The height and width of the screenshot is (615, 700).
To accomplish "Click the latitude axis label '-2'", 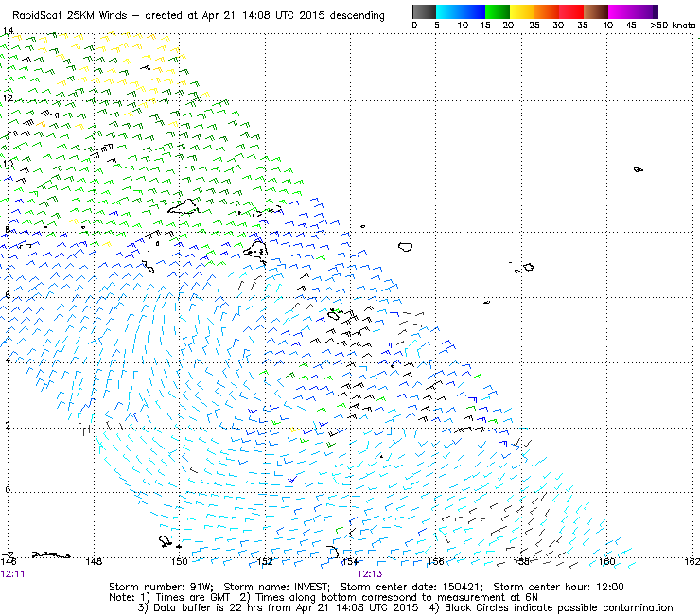I will pos(8,554).
